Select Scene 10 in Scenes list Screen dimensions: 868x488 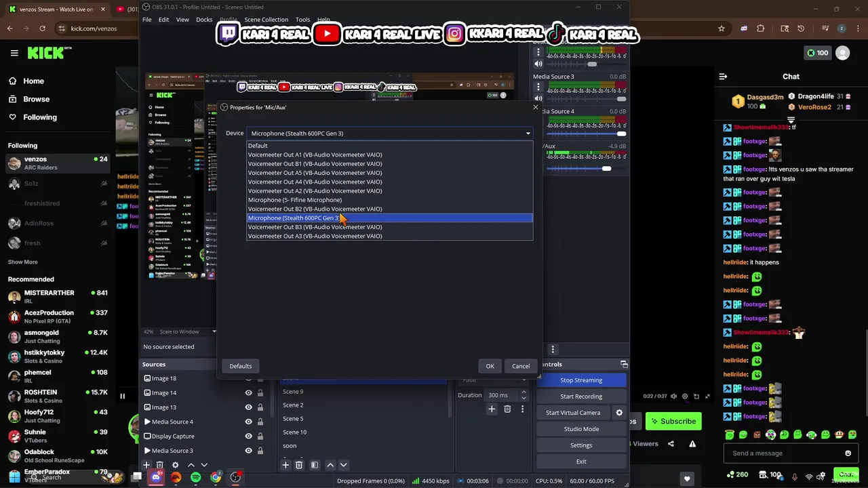(363, 432)
